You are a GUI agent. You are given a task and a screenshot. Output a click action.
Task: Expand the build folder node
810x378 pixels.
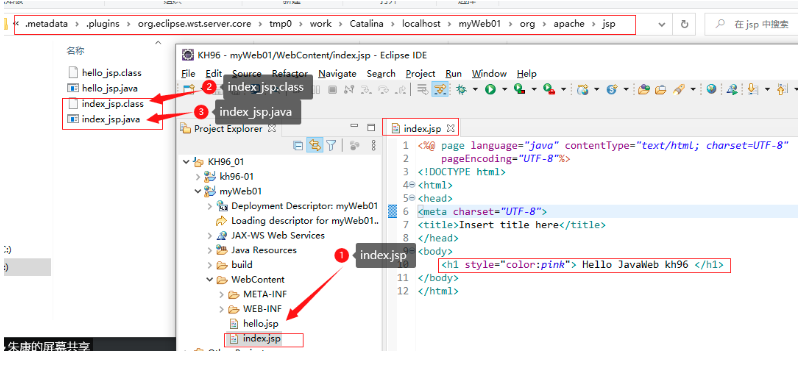click(209, 265)
